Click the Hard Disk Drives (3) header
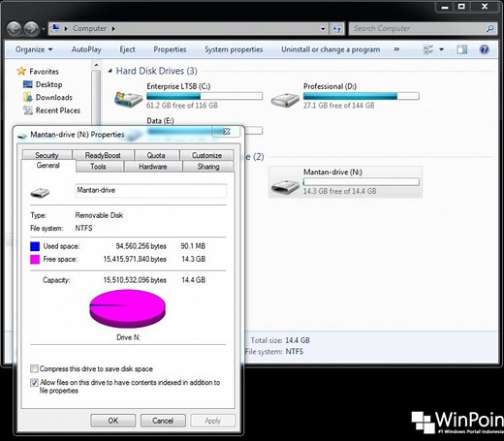Image resolution: width=504 pixels, height=441 pixels. pyautogui.click(x=157, y=71)
